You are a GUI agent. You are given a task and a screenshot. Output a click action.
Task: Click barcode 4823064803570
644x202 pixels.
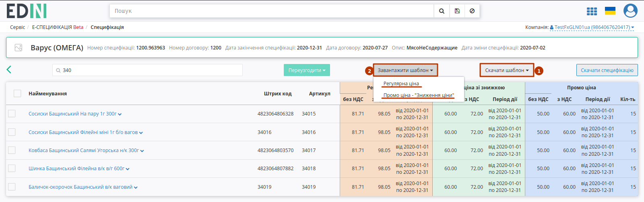[275, 150]
